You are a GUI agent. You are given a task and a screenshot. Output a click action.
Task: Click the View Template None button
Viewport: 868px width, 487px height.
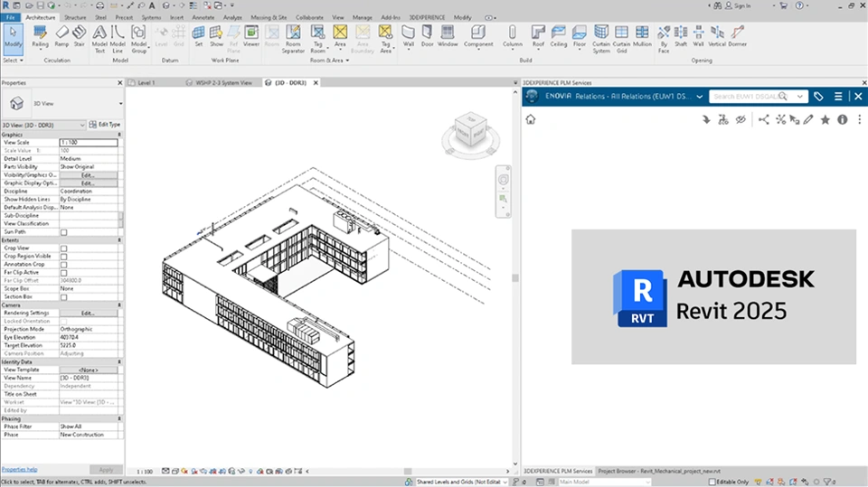pyautogui.click(x=88, y=370)
